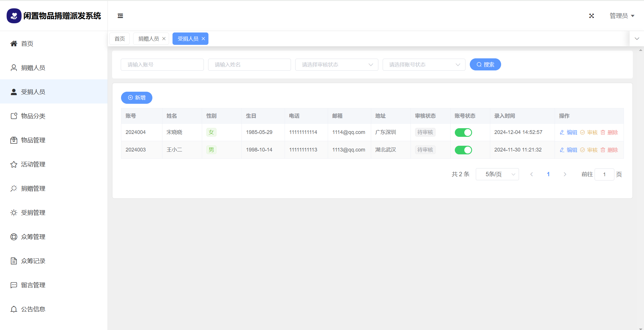Screen dimensions: 644x330
Task: Disable account status switch for 王小二
Action: 463,150
